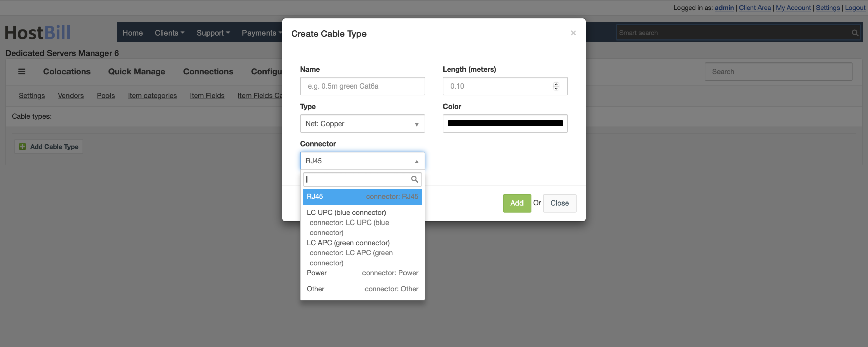Close the Create Cable Type dialog

pyautogui.click(x=573, y=33)
